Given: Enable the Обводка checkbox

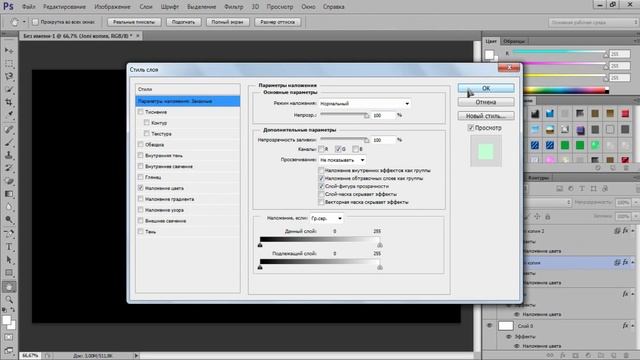Looking at the screenshot, I should click(x=141, y=144).
